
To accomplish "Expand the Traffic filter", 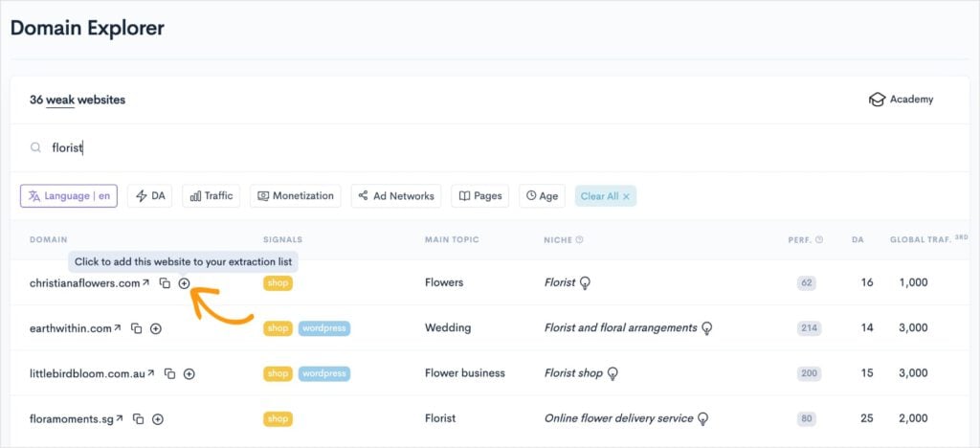I will point(212,196).
